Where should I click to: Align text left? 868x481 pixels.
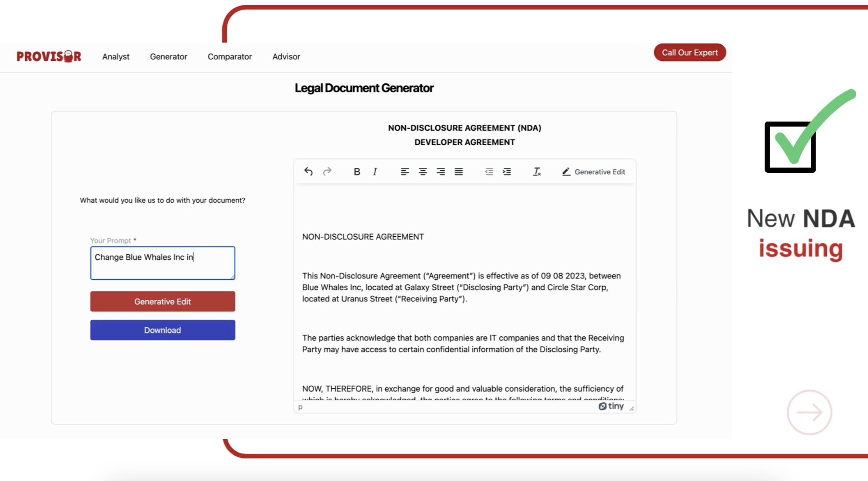point(404,172)
